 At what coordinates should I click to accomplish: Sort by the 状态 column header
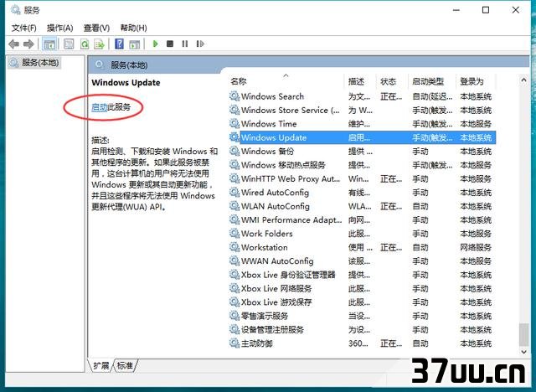[389, 81]
